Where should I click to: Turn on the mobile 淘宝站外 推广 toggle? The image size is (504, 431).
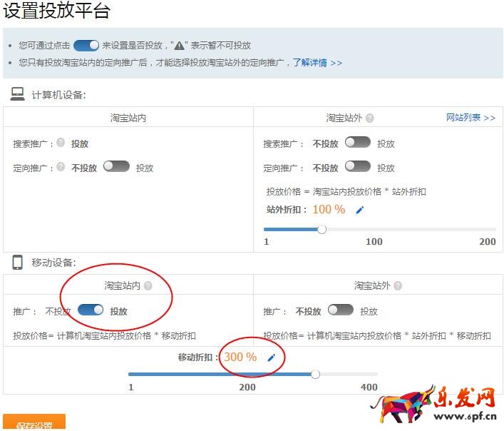coord(340,310)
